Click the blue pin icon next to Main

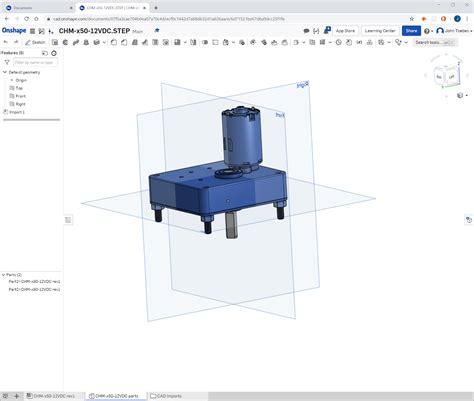coord(157,30)
